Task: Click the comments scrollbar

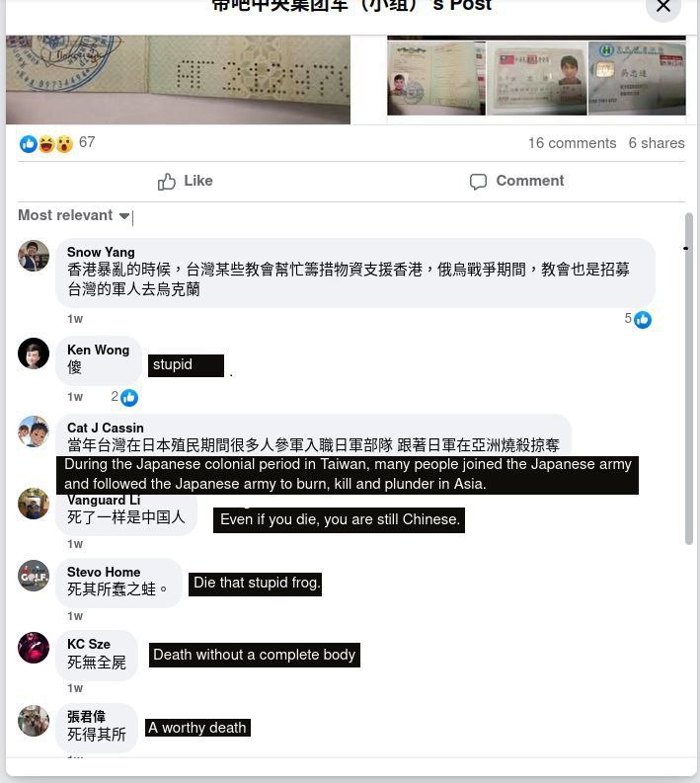Action: 689,378
